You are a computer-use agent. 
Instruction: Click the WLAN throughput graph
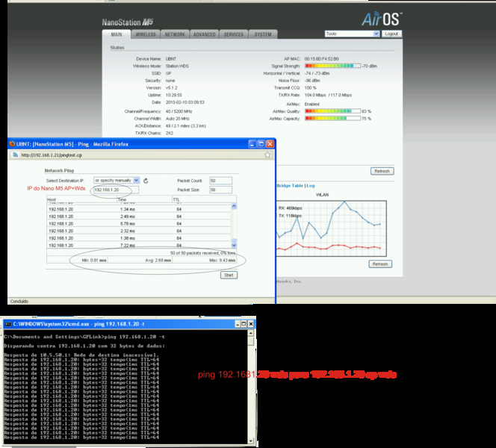(331, 228)
